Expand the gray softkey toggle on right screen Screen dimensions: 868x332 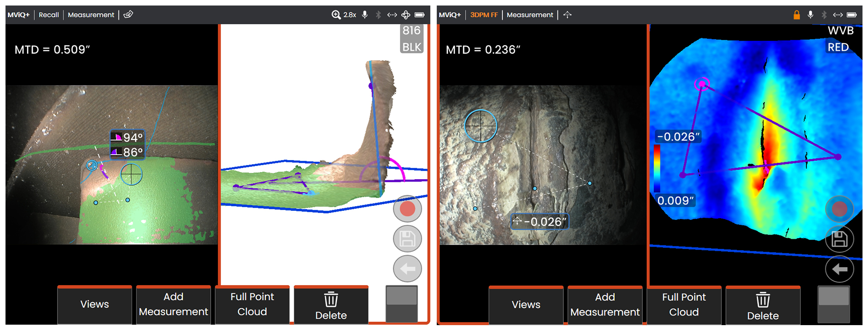point(834,305)
